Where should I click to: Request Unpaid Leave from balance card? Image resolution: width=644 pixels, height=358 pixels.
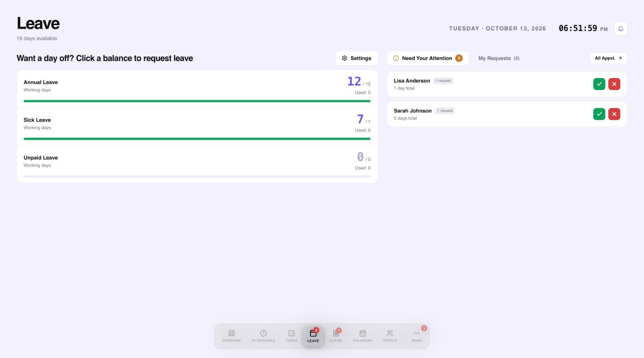197,164
